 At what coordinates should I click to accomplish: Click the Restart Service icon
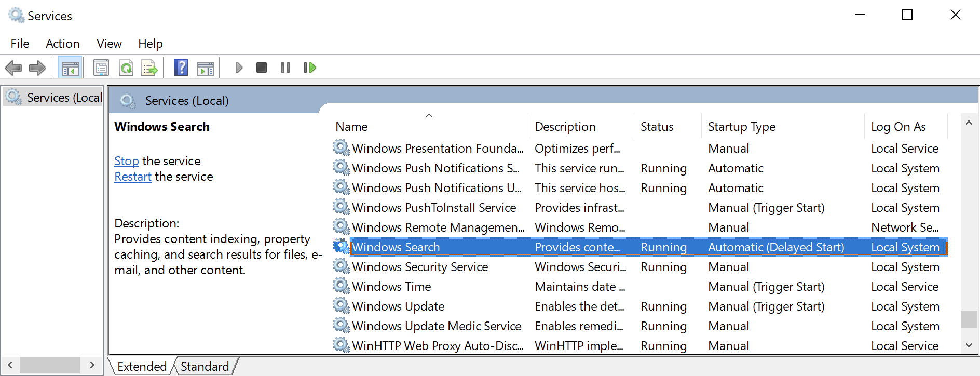(310, 68)
